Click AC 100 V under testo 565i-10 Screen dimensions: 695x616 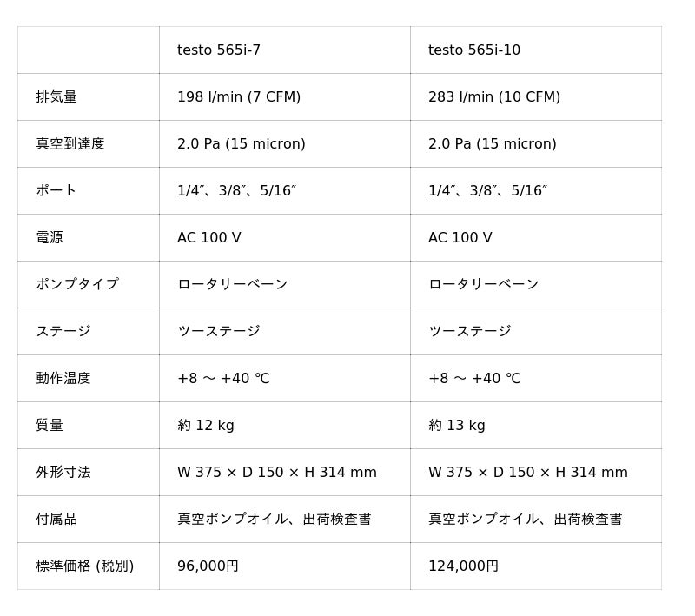pos(460,238)
